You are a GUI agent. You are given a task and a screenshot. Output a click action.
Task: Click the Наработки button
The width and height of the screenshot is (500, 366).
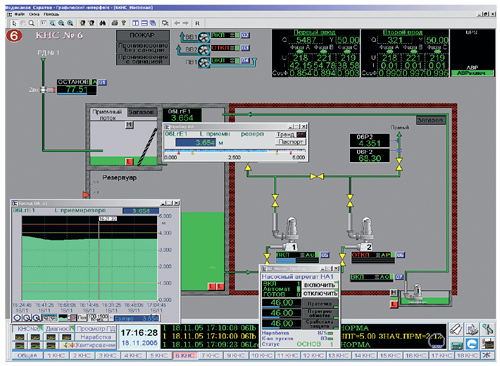[96, 337]
